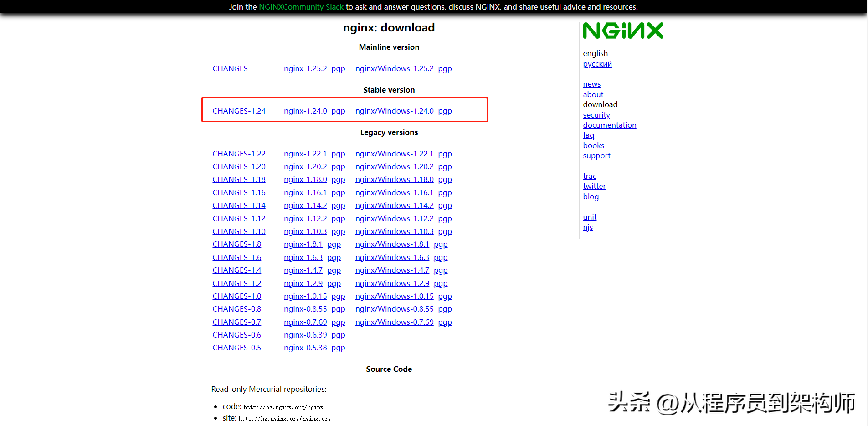Download nginx/Windows-1.20.2

395,166
